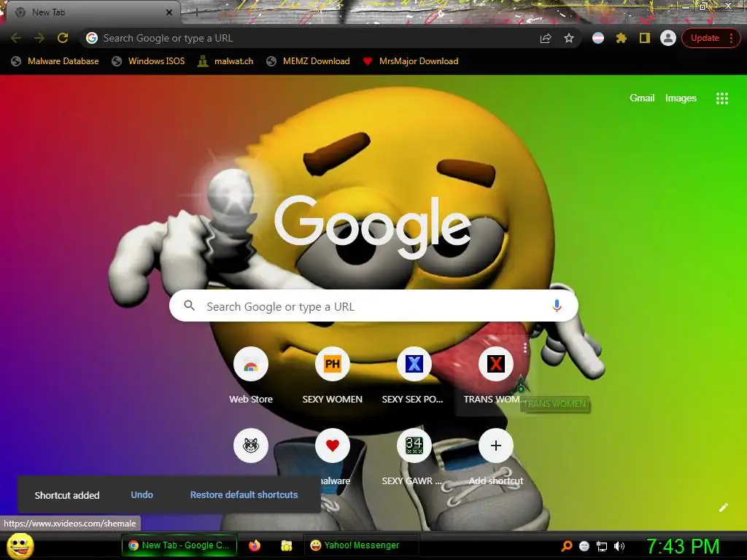Click the round face tray icon
Screen dimensions: 747x560
(x=584, y=546)
